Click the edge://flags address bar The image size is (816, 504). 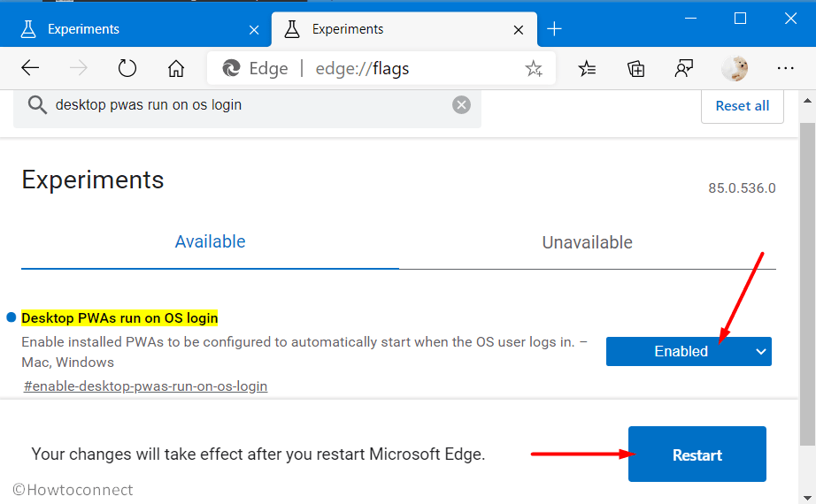point(381,68)
